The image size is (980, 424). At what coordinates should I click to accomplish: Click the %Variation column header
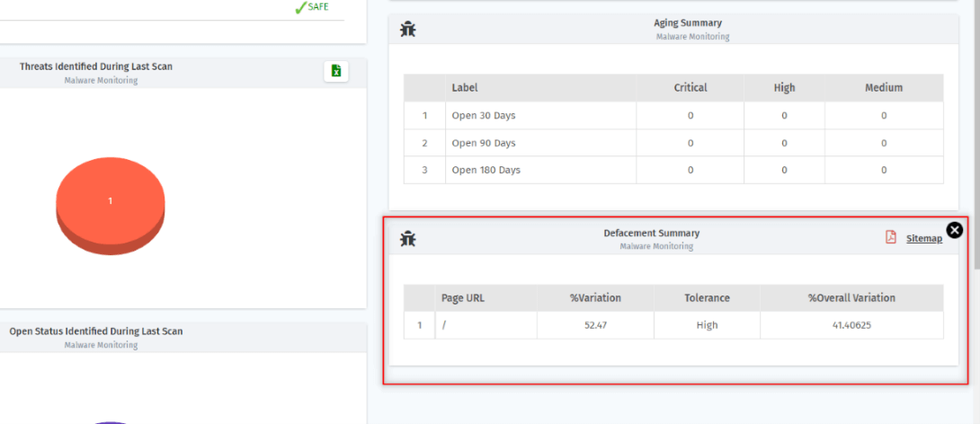click(x=595, y=298)
